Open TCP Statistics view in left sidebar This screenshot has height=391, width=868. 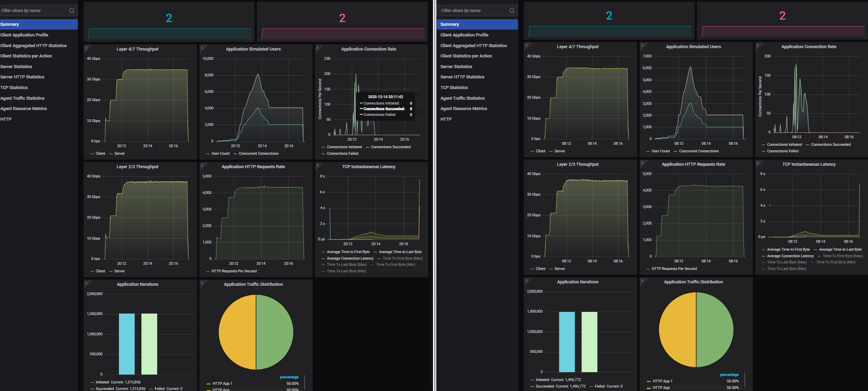point(14,88)
